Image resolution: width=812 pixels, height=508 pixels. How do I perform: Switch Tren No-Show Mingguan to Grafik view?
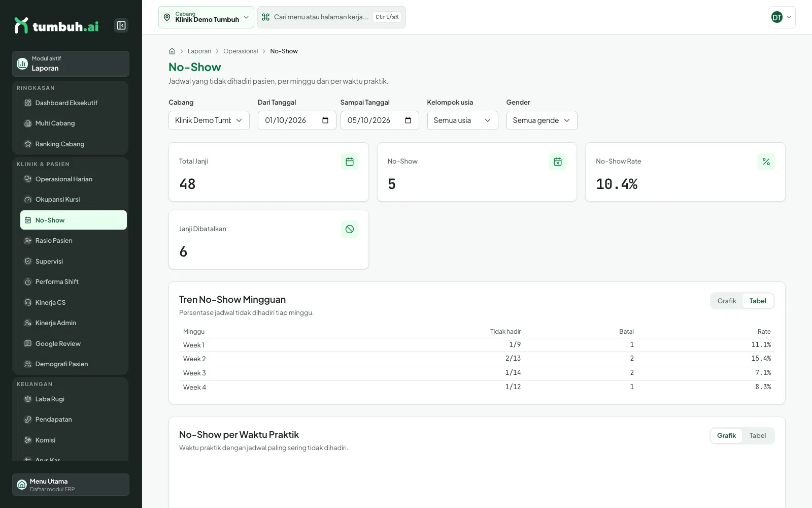coord(727,301)
